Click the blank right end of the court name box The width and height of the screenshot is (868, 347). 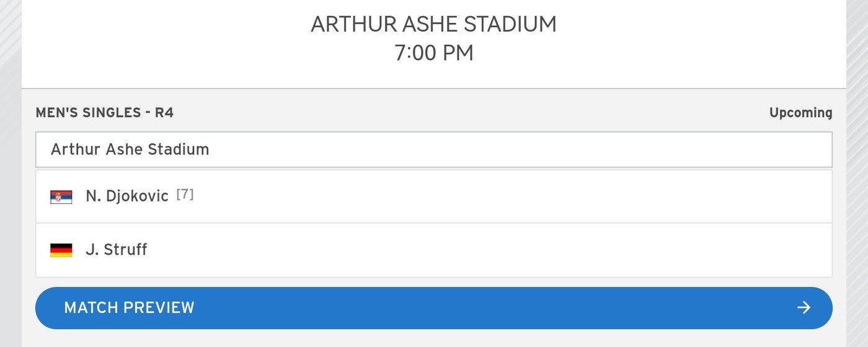click(x=682, y=149)
